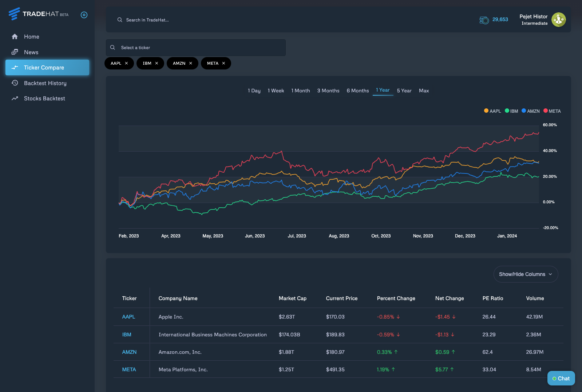582x392 pixels.
Task: Switch chart range to 6 Months
Action: [x=357, y=91]
